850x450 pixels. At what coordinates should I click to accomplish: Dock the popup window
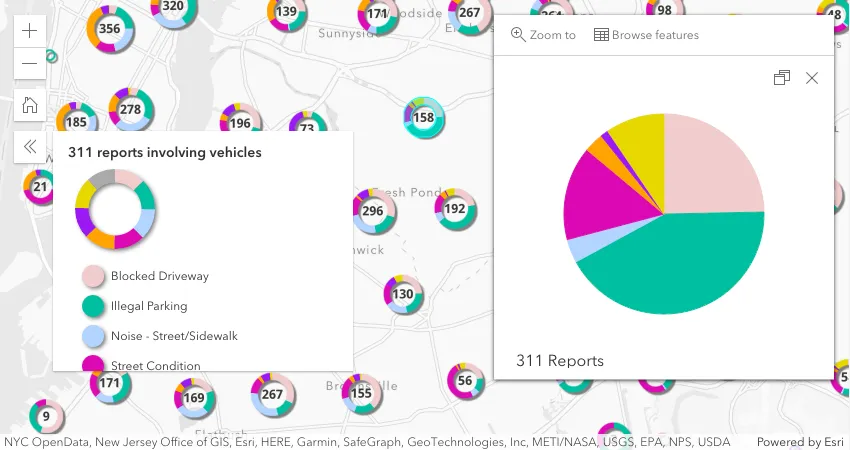[782, 78]
